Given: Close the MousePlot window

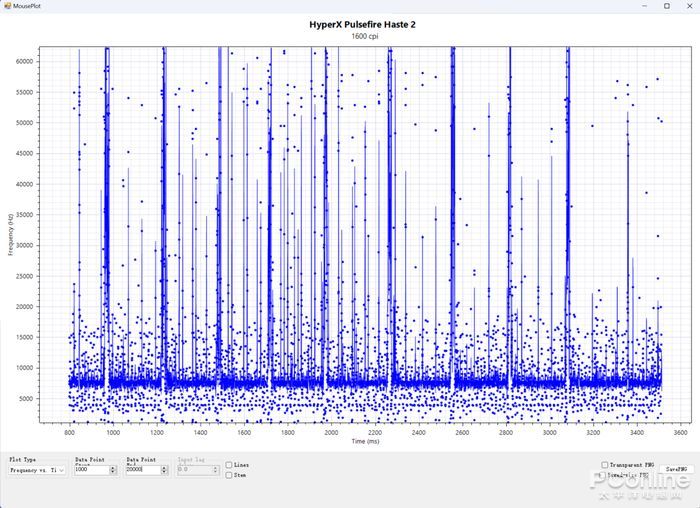Looking at the screenshot, I should tap(689, 6).
